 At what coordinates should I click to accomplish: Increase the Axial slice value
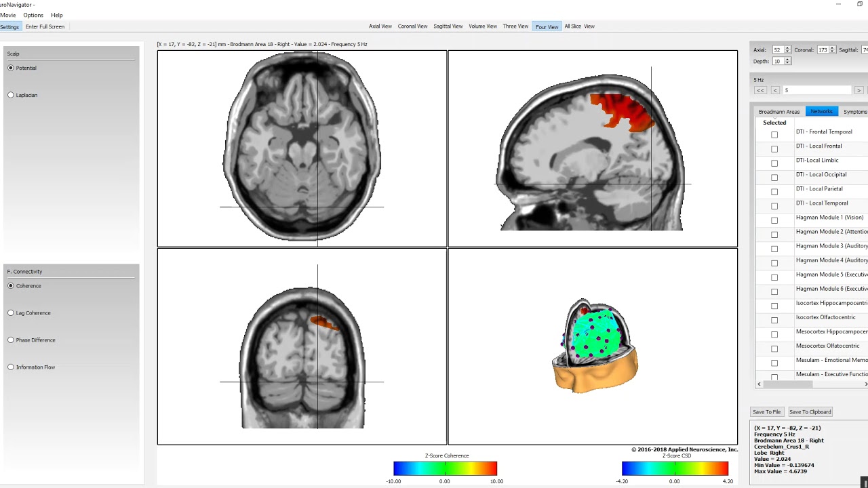click(x=787, y=48)
